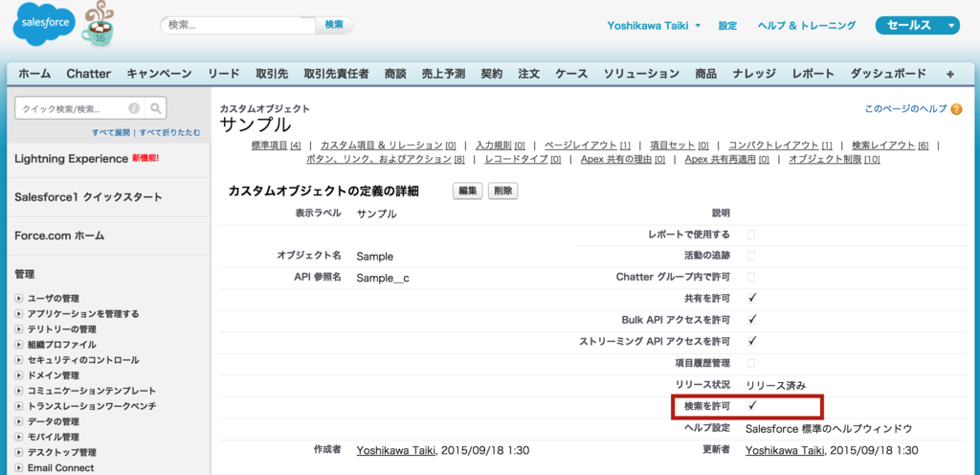The height and width of the screenshot is (475, 980).
Task: Open the レポート tab
Action: 813,74
